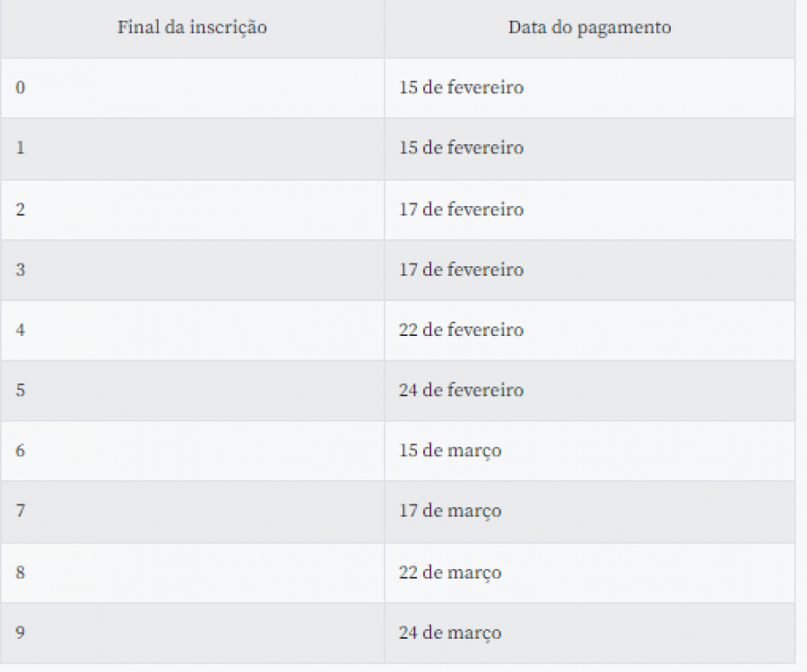Select the cell with inscription digit 5
This screenshot has height=672, width=807.
(192, 391)
